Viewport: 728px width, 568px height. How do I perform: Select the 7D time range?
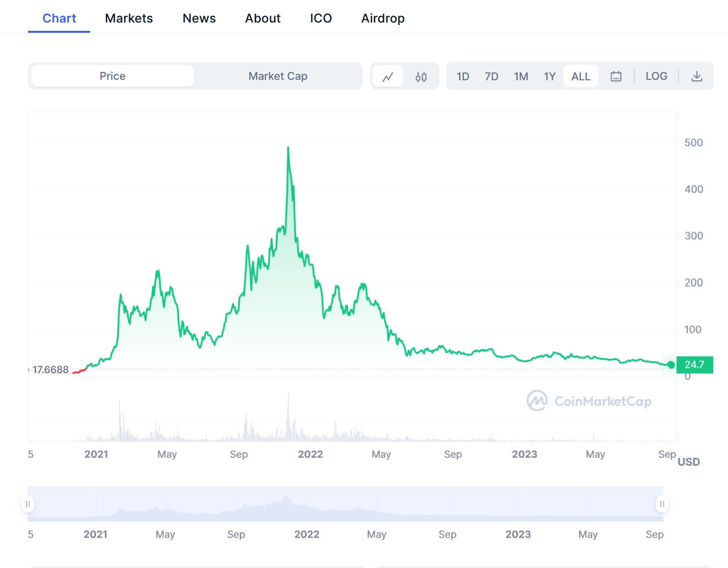coord(491,76)
